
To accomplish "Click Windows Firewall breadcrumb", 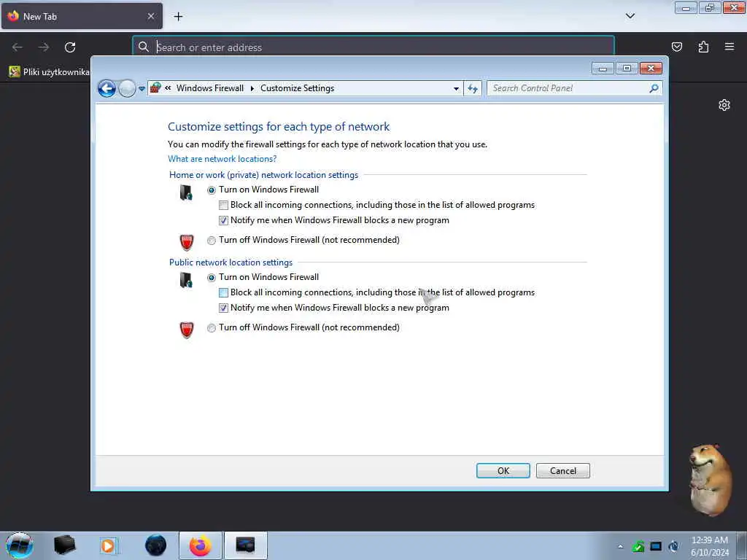I will pos(209,88).
